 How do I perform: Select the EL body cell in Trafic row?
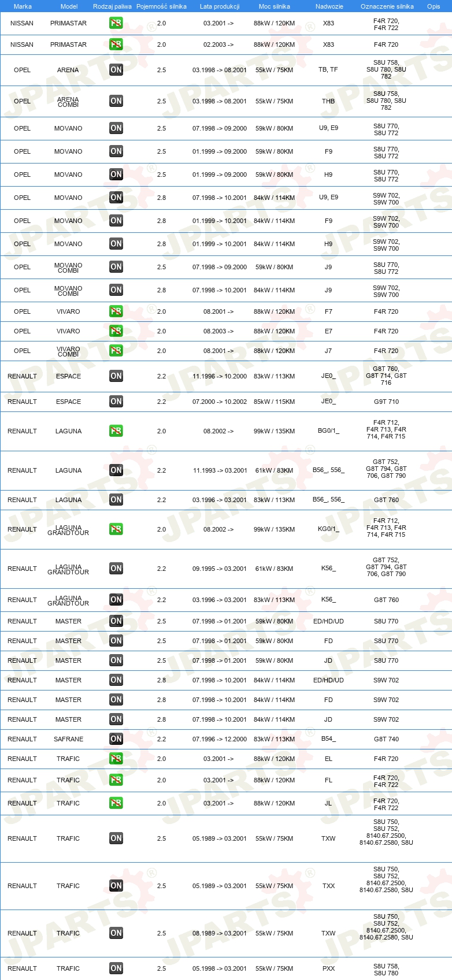[x=328, y=759]
